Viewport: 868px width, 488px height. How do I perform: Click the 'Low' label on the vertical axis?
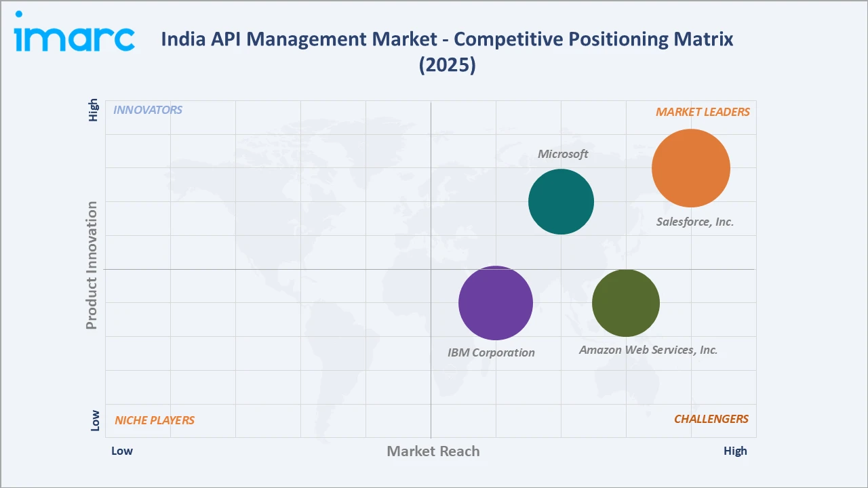click(x=94, y=420)
